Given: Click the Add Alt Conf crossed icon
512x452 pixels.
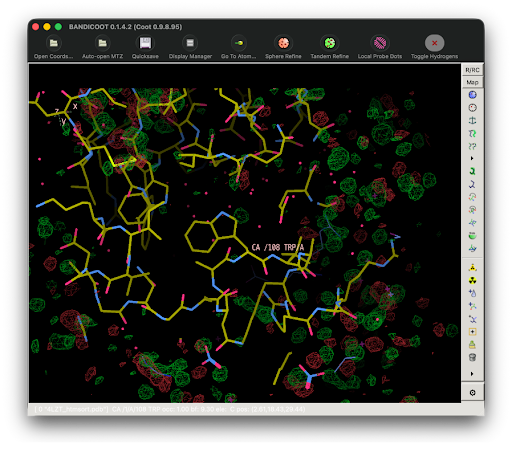Looking at the screenshot, I should pos(472,319).
